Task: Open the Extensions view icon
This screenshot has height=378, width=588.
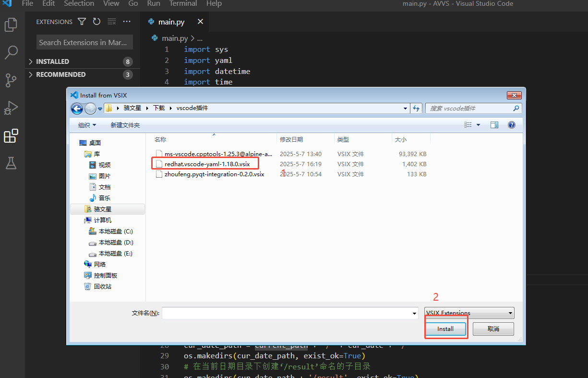Action: pyautogui.click(x=11, y=136)
